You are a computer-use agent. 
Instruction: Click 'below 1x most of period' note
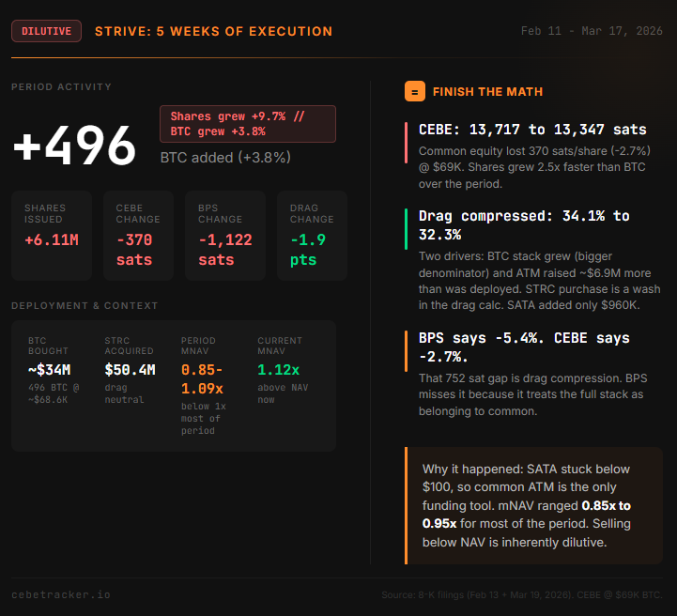pyautogui.click(x=204, y=418)
